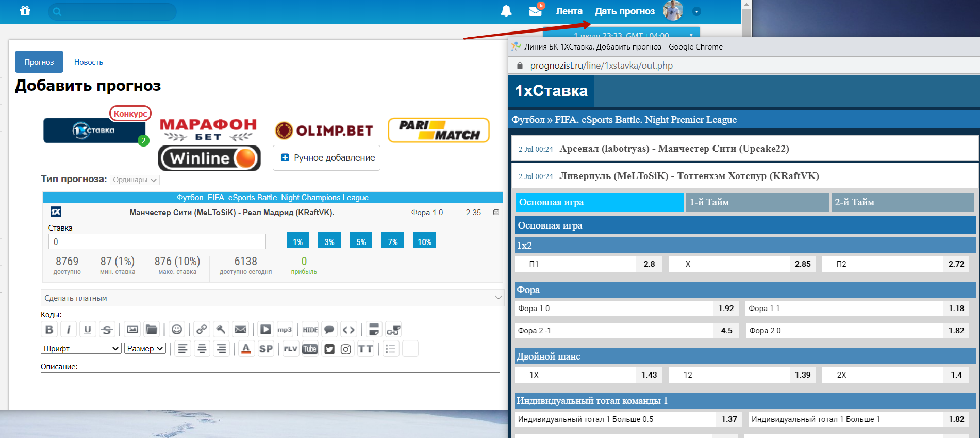Align text center in editor

(202, 349)
